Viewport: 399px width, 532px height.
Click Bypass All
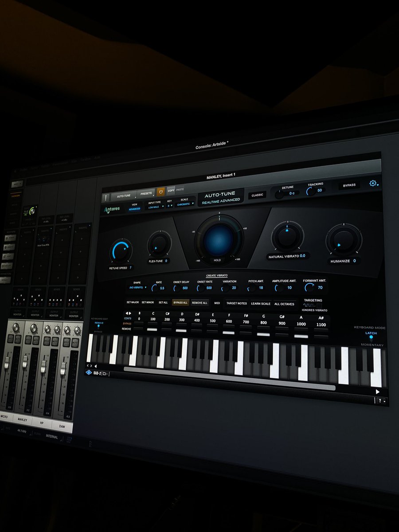tap(180, 303)
